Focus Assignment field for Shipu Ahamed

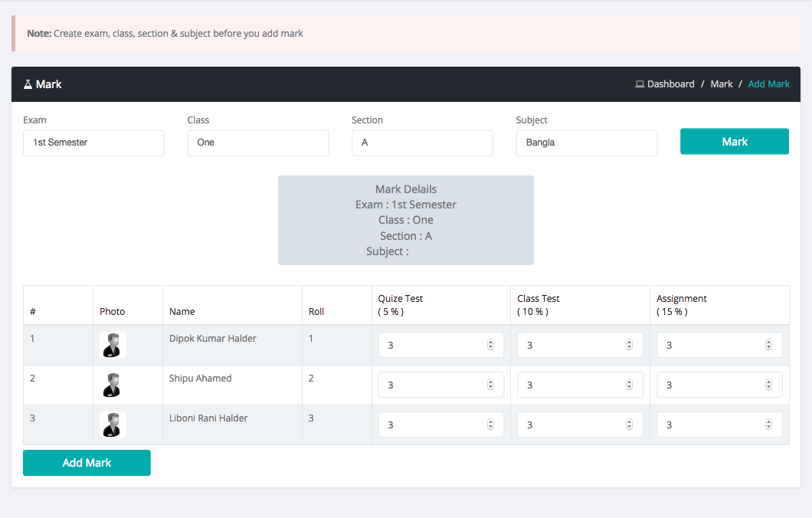(710, 385)
